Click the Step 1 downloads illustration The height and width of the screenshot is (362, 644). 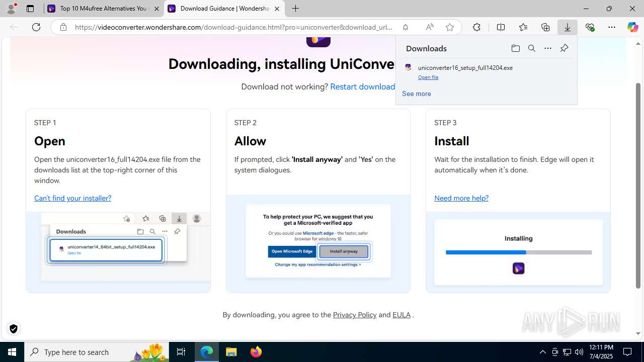pos(118,252)
